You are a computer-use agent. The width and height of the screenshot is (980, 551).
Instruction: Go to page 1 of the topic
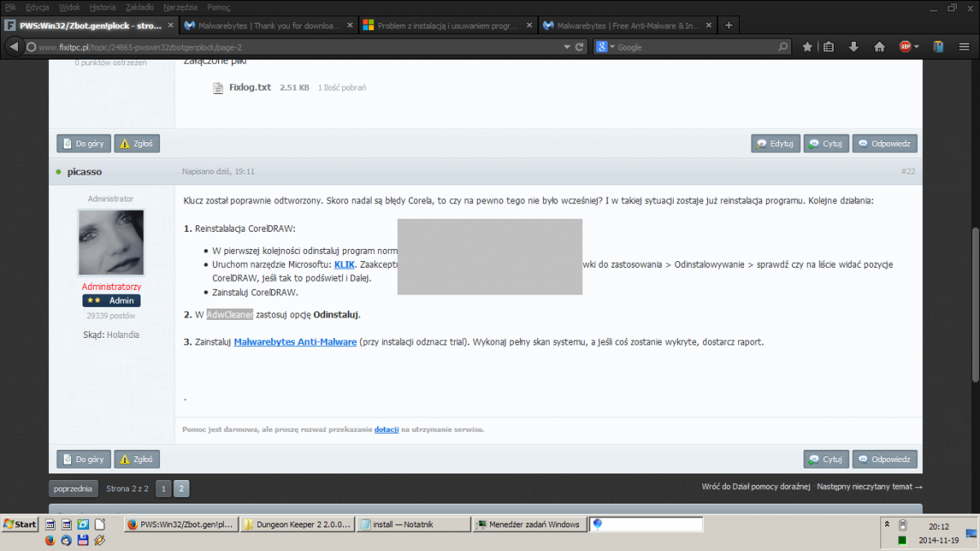163,489
